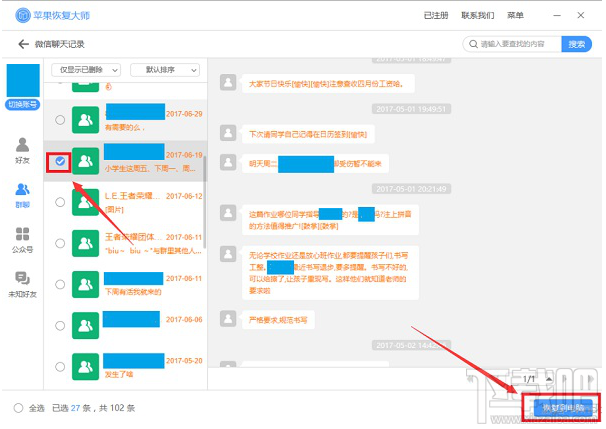Click timestamp 2017-05-01 19:49:51
Image resolution: width=606 pixels, height=429 pixels.
coord(411,109)
